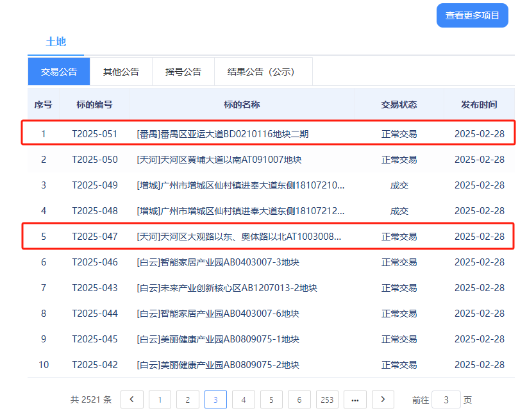
Task: Select the 结果公告（公示）tab
Action: click(x=259, y=71)
